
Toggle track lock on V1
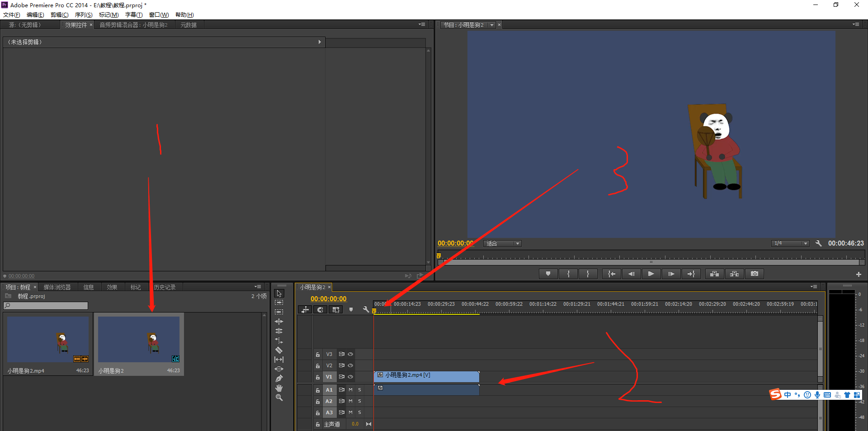(x=318, y=377)
